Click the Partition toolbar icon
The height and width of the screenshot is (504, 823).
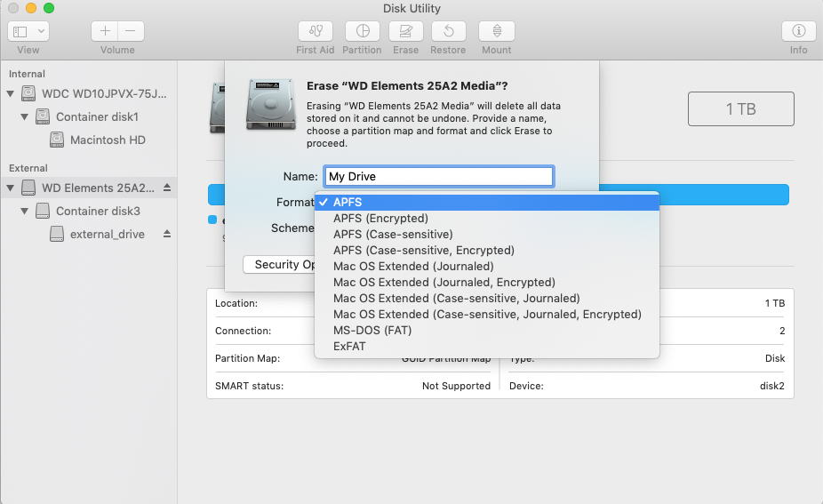pos(363,31)
